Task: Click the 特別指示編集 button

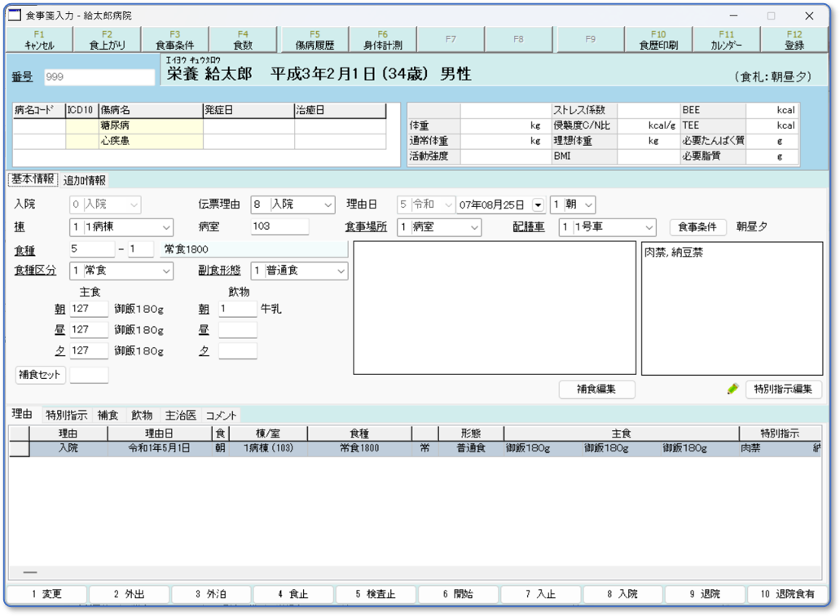Action: point(783,389)
